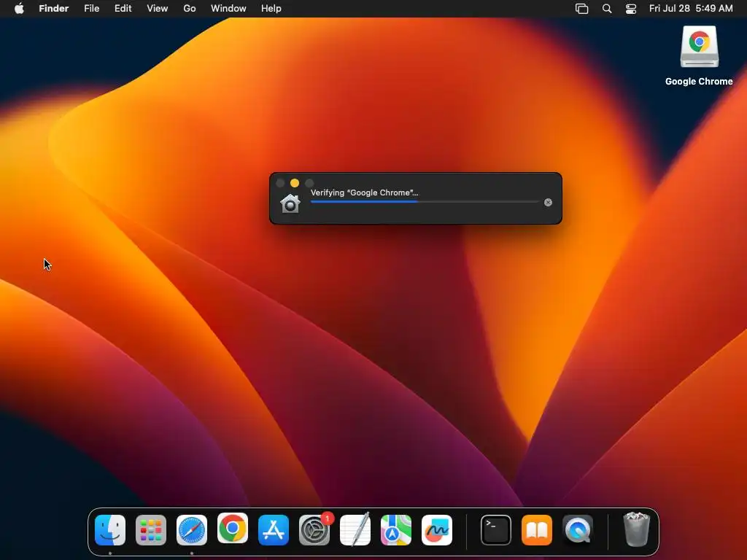Minimize the verifying dialog with yellow button
The height and width of the screenshot is (560, 747).
[x=295, y=183]
